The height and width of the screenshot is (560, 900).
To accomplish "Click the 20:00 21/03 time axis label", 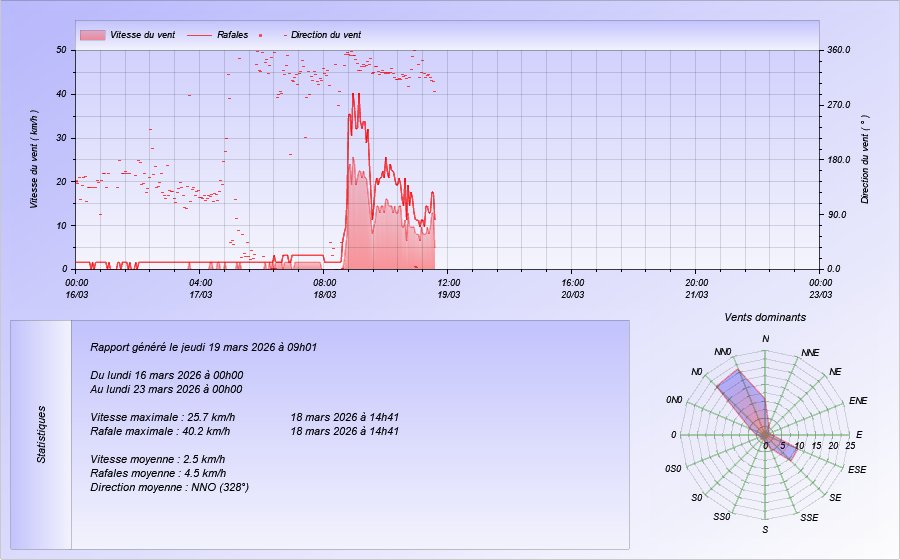I will pyautogui.click(x=697, y=289).
